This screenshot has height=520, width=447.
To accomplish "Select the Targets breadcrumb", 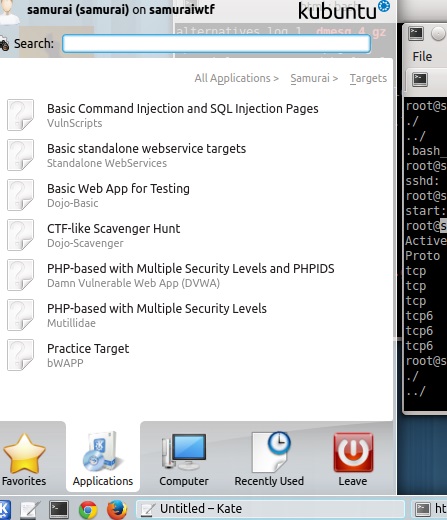I will pos(368,78).
